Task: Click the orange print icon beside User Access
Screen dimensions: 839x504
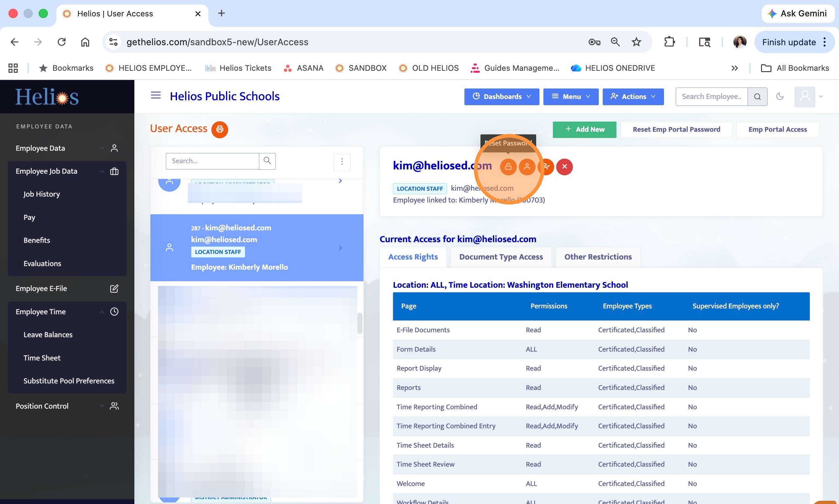Action: [220, 129]
